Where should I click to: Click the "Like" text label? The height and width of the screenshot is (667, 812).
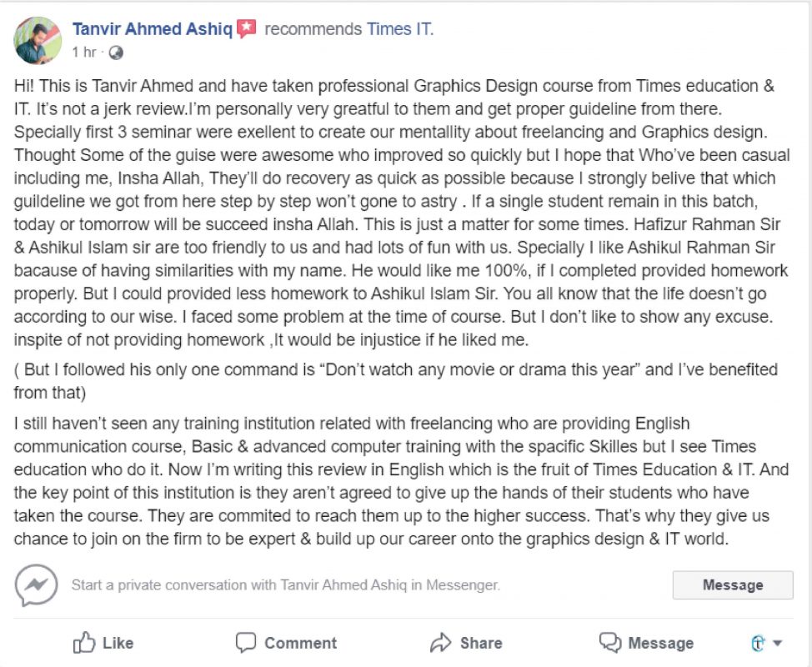pyautogui.click(x=118, y=643)
